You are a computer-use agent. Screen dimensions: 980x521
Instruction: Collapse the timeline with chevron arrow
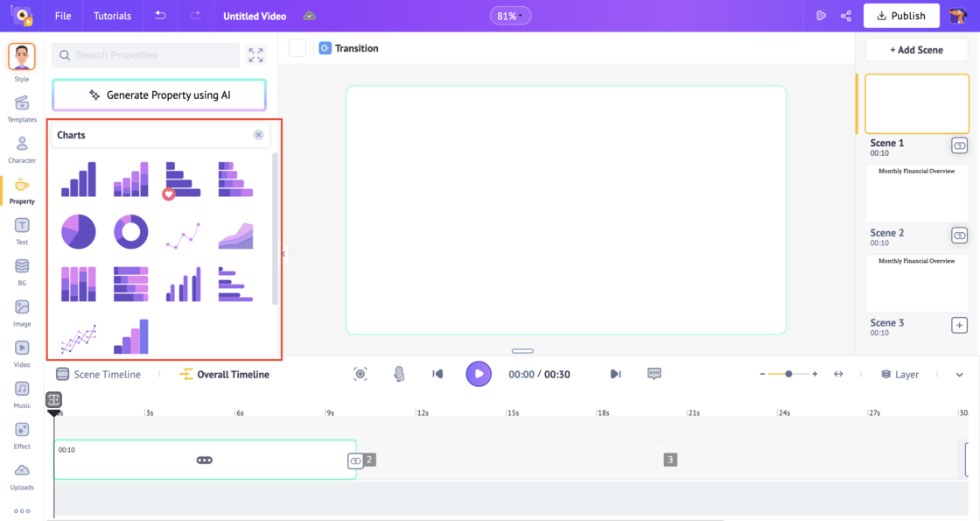[959, 375]
